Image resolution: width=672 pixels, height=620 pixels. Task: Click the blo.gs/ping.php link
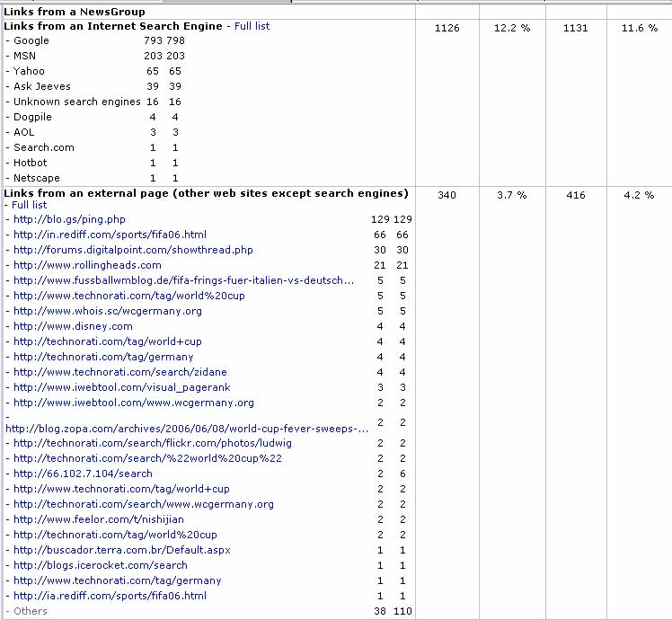(69, 219)
